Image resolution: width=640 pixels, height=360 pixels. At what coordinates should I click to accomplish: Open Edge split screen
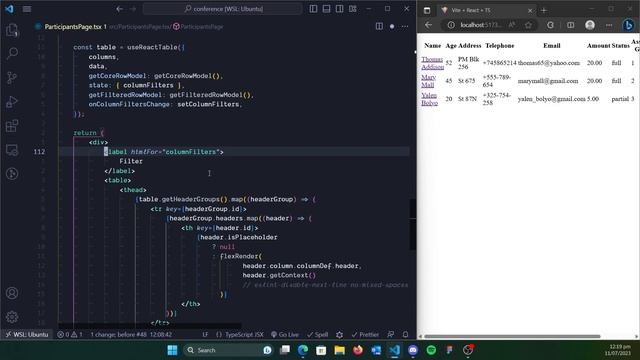570,25
